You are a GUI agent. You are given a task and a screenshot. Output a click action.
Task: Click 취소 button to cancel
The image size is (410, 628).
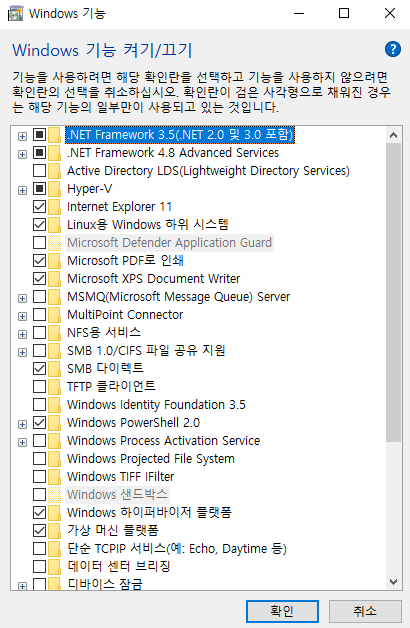tap(365, 611)
